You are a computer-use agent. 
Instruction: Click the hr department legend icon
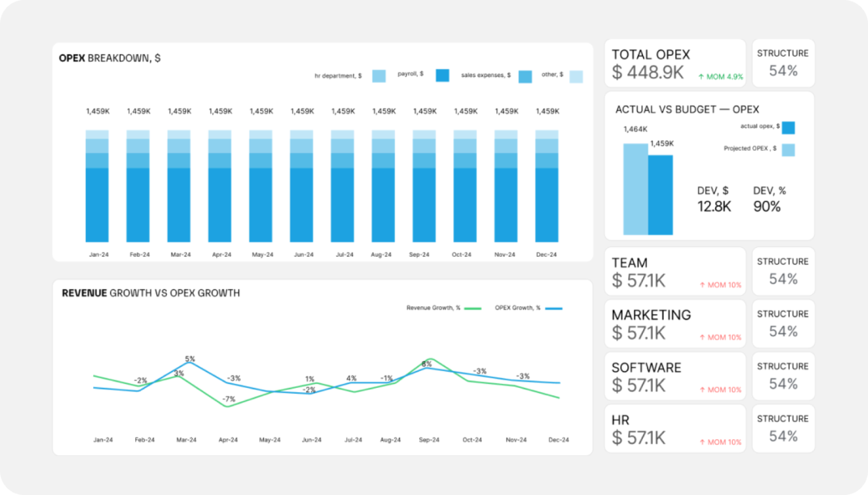pyautogui.click(x=377, y=75)
